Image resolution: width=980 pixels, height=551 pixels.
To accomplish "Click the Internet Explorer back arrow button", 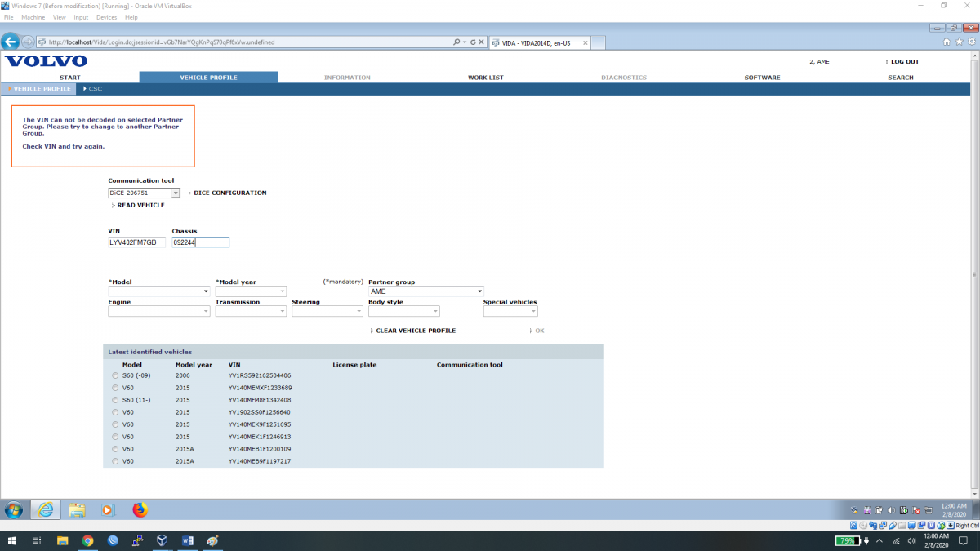I will pyautogui.click(x=11, y=42).
